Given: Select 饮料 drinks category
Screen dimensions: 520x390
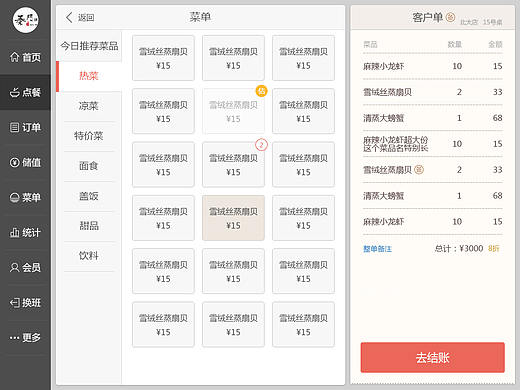Looking at the screenshot, I should 89,256.
